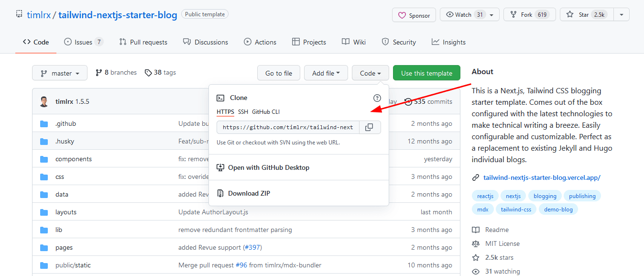Open the Security tab
The width and height of the screenshot is (644, 276).
click(399, 42)
